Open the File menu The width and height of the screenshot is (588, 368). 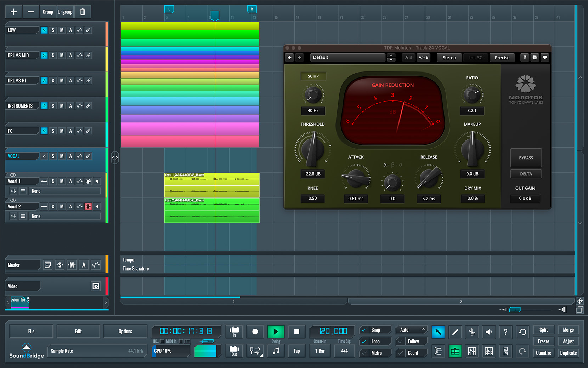click(31, 332)
